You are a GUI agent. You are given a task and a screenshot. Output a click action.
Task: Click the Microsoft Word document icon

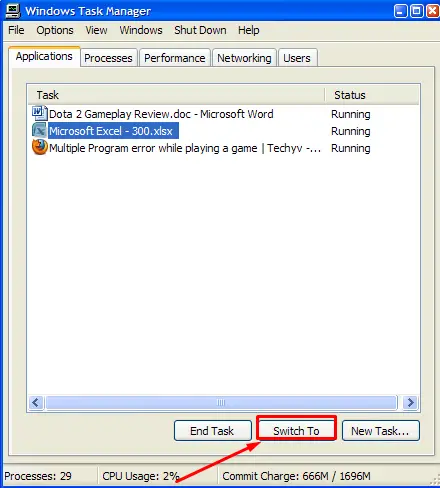[39, 113]
